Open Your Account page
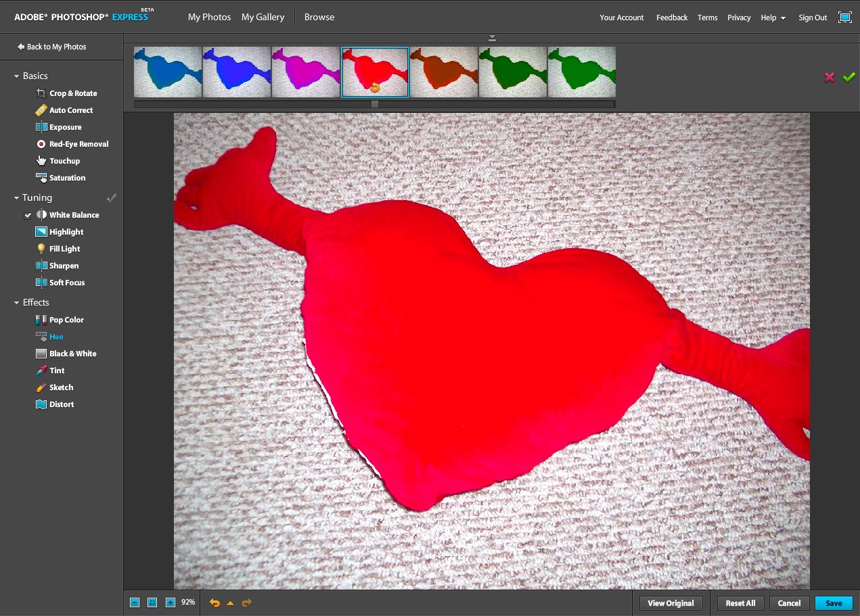Screen dimensions: 860x616 point(622,18)
